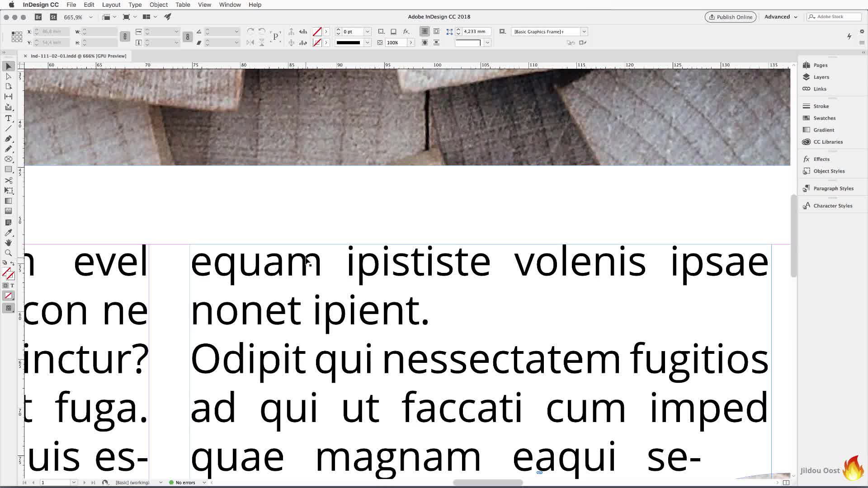Open the Swatches panel
The image size is (868, 488).
824,118
